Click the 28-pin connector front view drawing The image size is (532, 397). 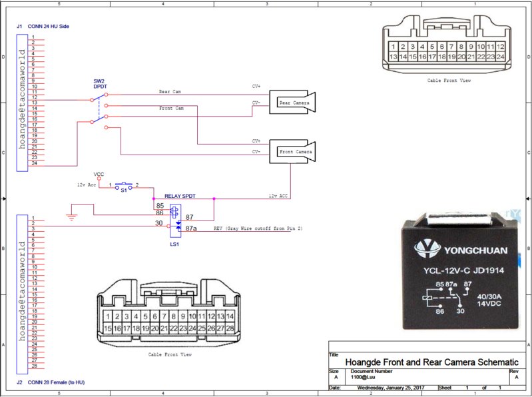(x=169, y=313)
